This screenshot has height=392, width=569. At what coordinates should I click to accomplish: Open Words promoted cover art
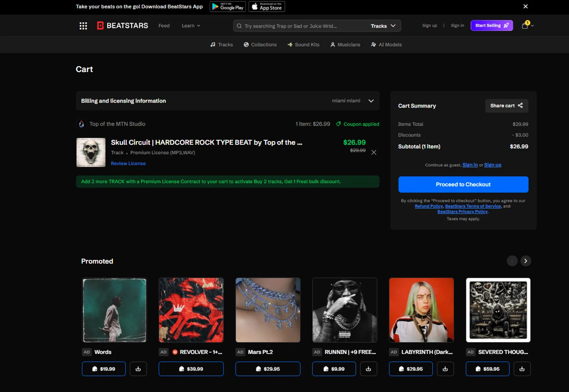115,310
